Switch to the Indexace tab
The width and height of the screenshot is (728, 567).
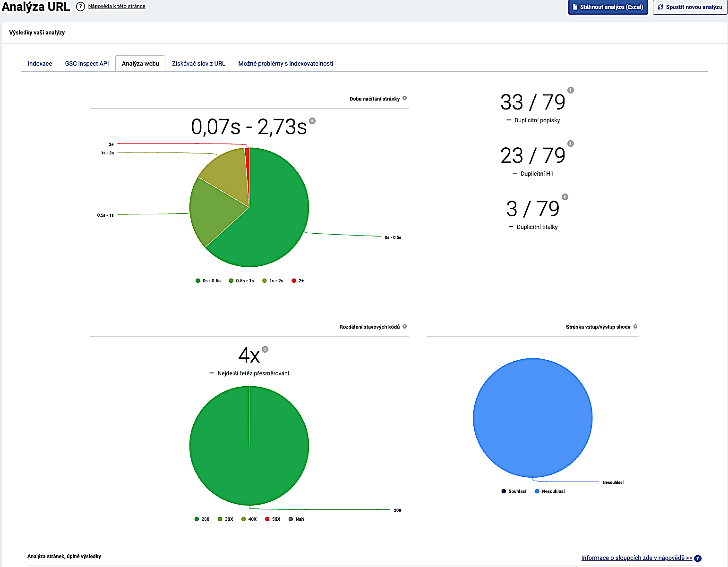40,63
